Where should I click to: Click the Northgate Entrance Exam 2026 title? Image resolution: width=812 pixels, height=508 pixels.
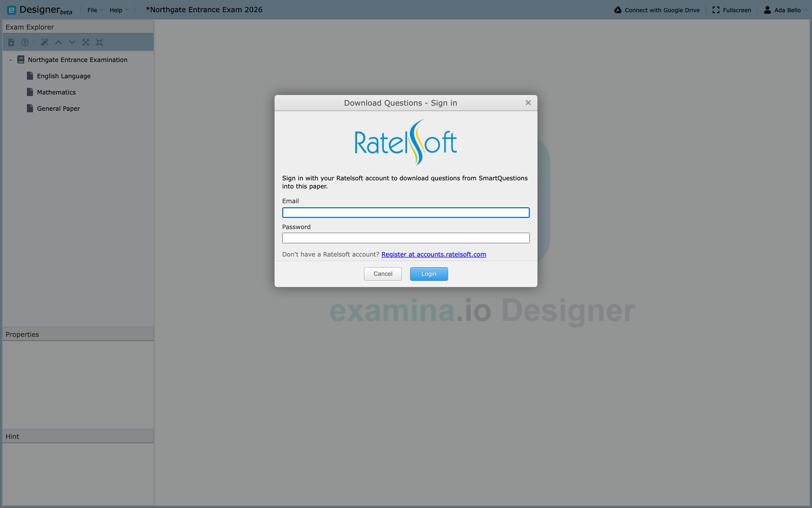tap(204, 10)
